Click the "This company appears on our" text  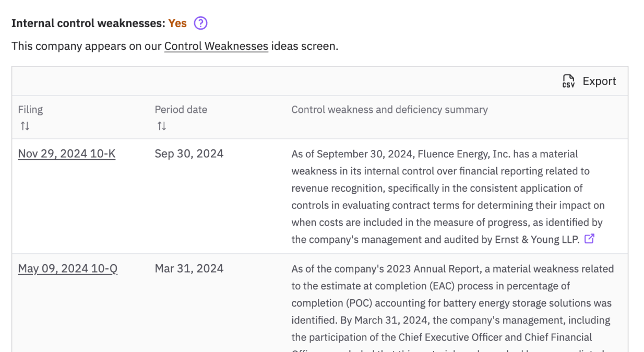(x=87, y=46)
